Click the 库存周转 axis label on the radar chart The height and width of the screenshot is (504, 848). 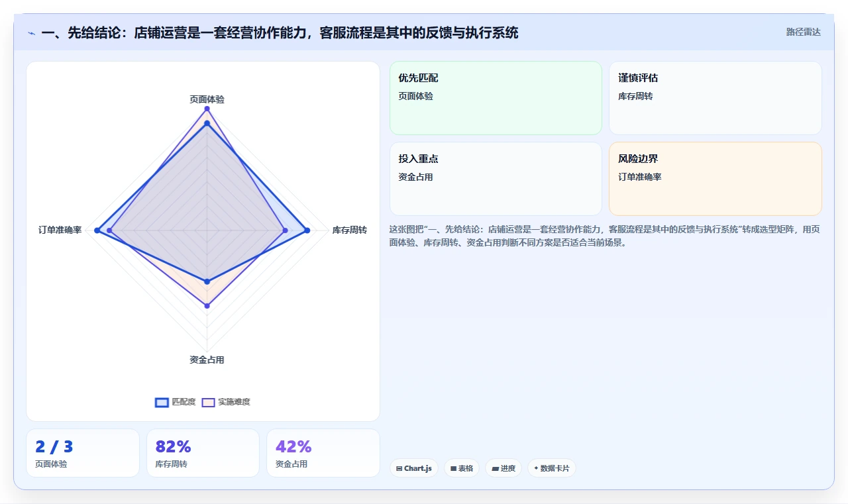[x=350, y=230]
